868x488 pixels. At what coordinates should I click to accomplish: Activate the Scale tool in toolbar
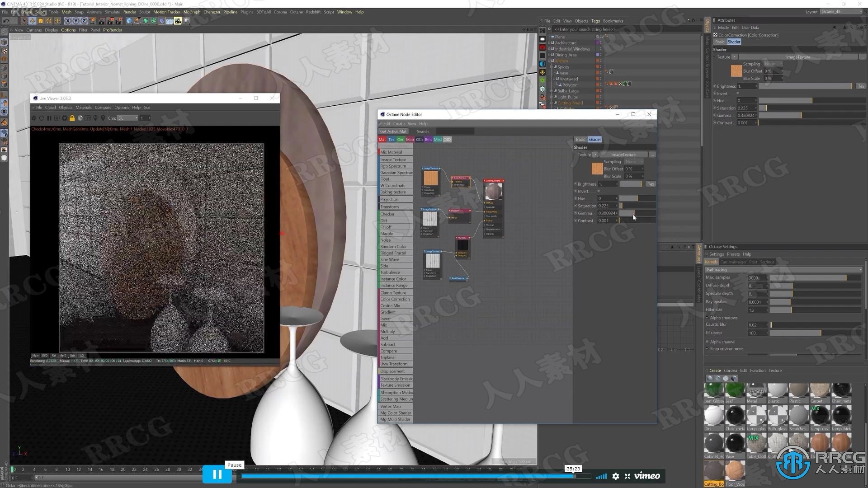pos(41,21)
